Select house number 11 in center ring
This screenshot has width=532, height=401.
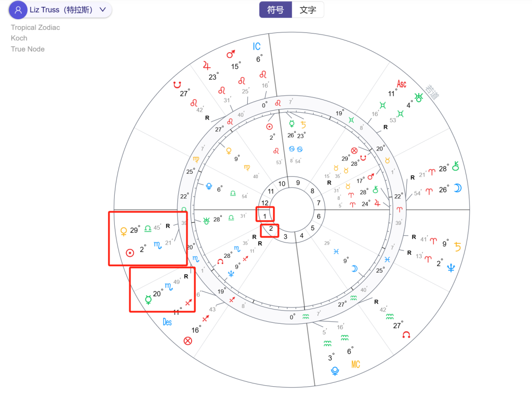coord(271,191)
